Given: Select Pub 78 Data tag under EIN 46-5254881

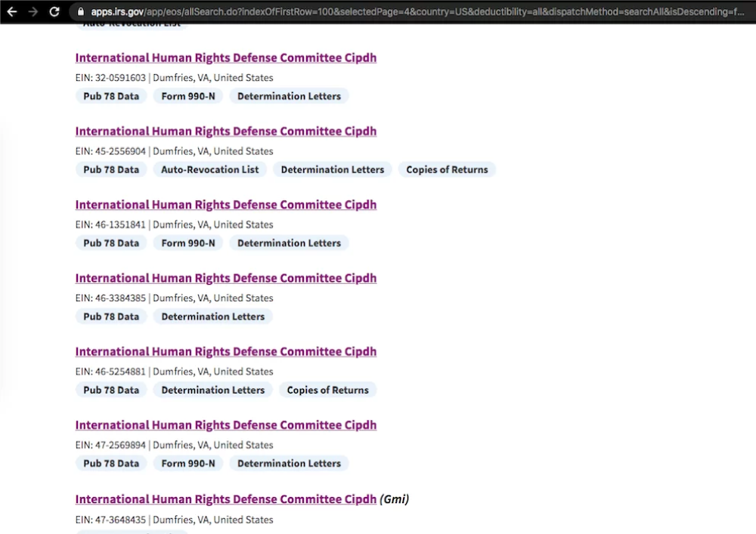Looking at the screenshot, I should point(111,390).
